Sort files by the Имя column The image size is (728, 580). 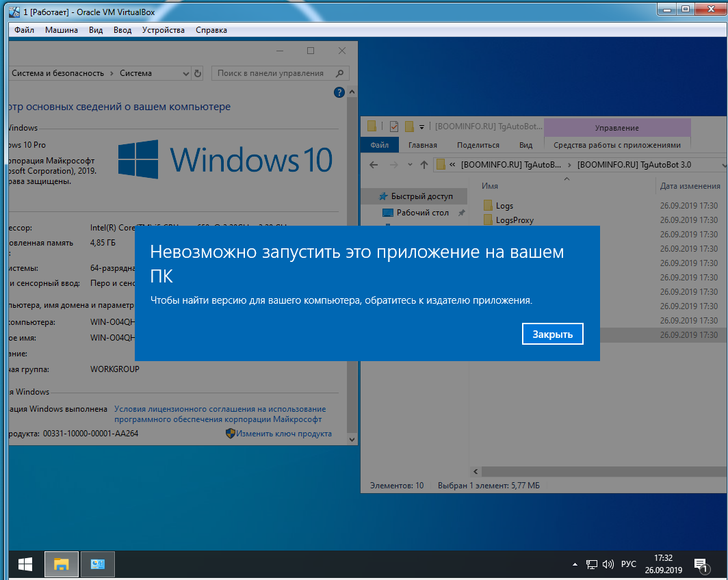489,186
